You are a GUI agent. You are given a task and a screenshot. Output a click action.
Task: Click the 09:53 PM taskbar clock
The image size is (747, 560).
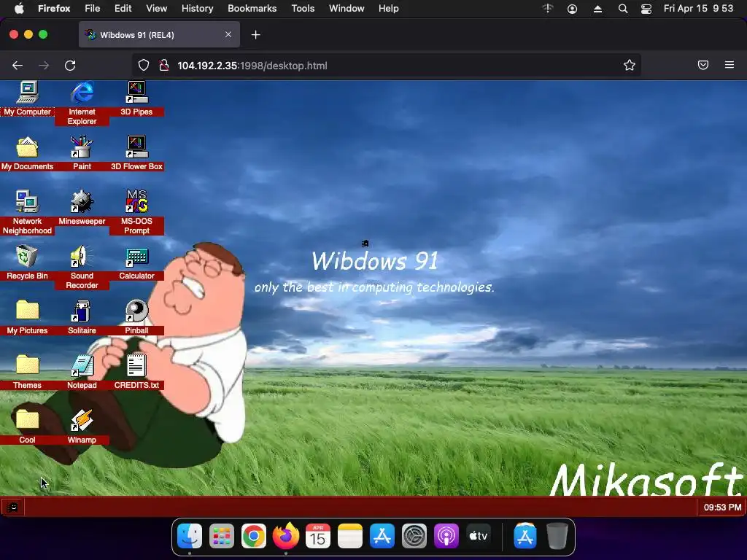tap(722, 507)
